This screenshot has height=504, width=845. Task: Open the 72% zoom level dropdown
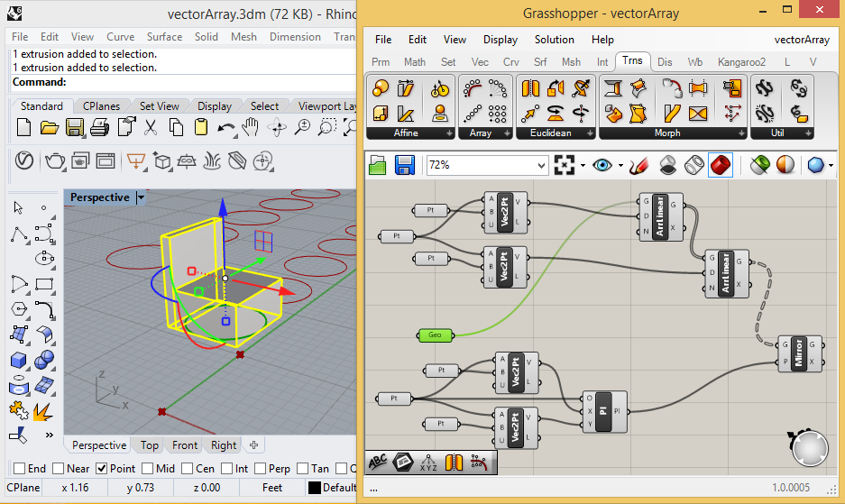pos(541,166)
